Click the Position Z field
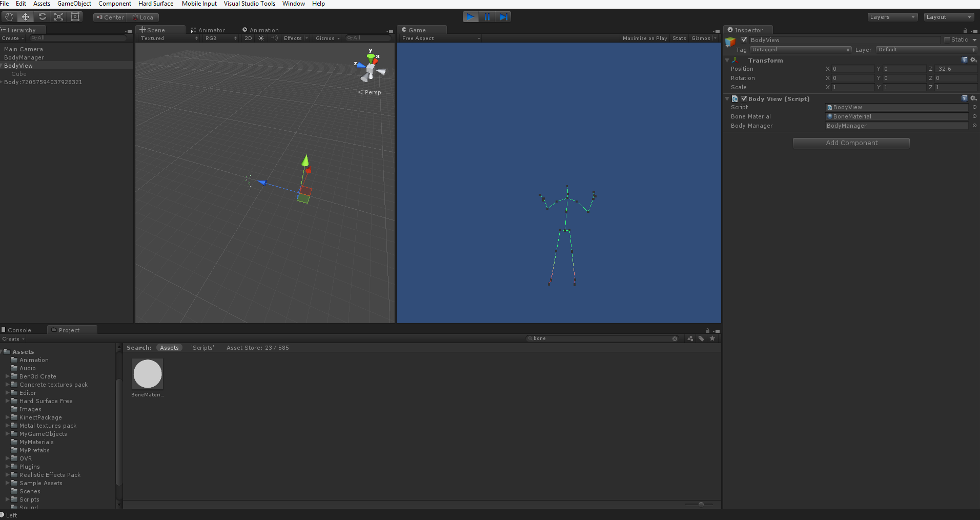Screen dimensions: 980x520 pyautogui.click(x=955, y=69)
